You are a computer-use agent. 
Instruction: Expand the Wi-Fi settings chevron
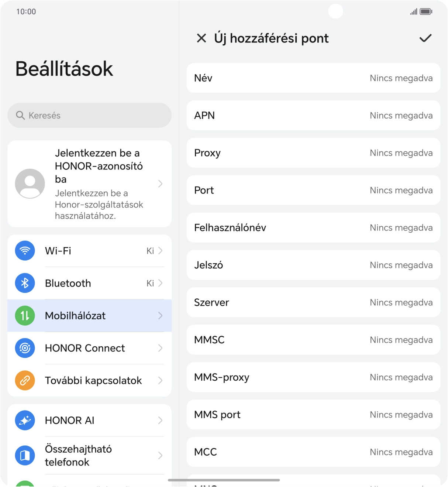(x=160, y=250)
